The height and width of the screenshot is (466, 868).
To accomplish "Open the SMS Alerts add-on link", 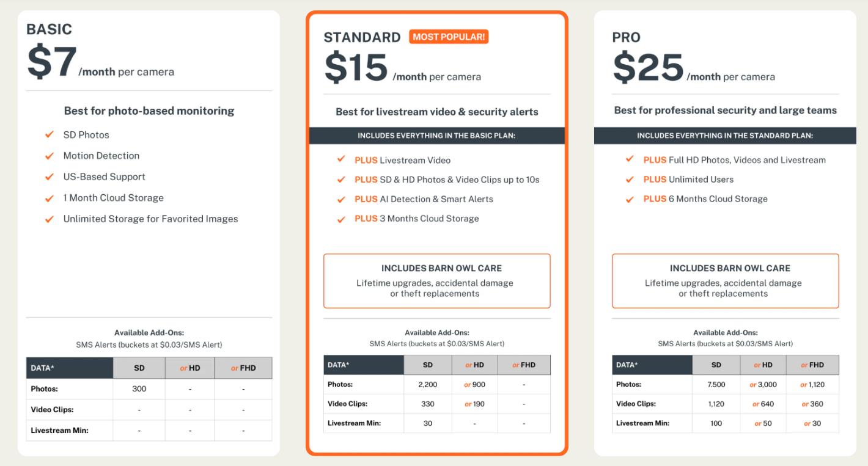I will coord(437,343).
